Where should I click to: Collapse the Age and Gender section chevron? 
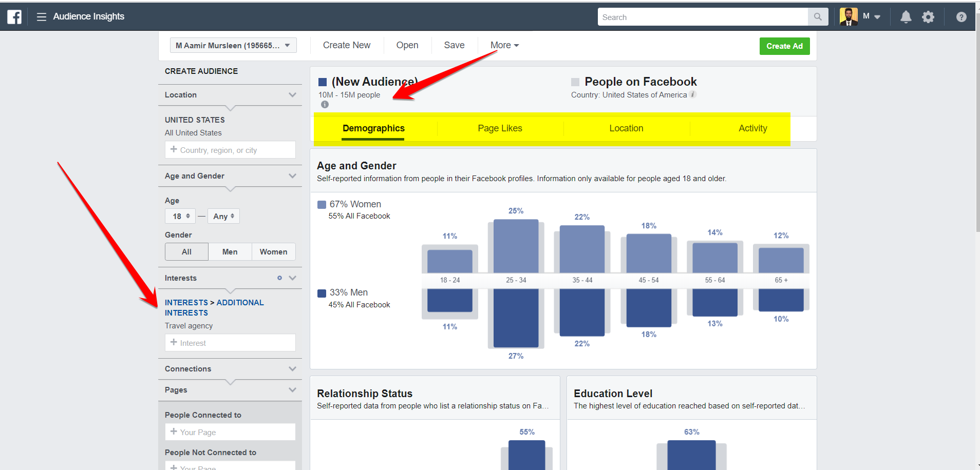click(x=293, y=176)
